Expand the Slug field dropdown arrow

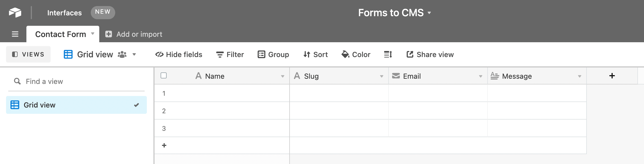[381, 76]
